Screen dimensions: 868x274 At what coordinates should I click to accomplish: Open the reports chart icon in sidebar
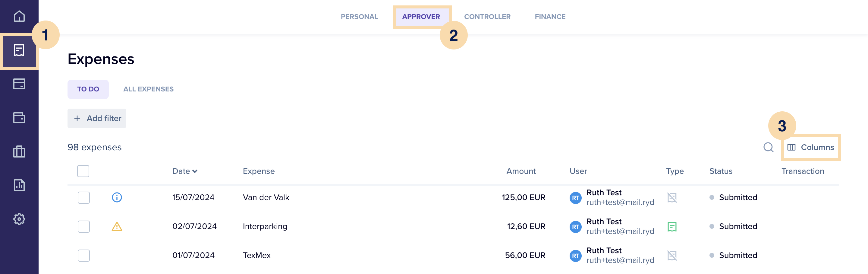pyautogui.click(x=19, y=185)
